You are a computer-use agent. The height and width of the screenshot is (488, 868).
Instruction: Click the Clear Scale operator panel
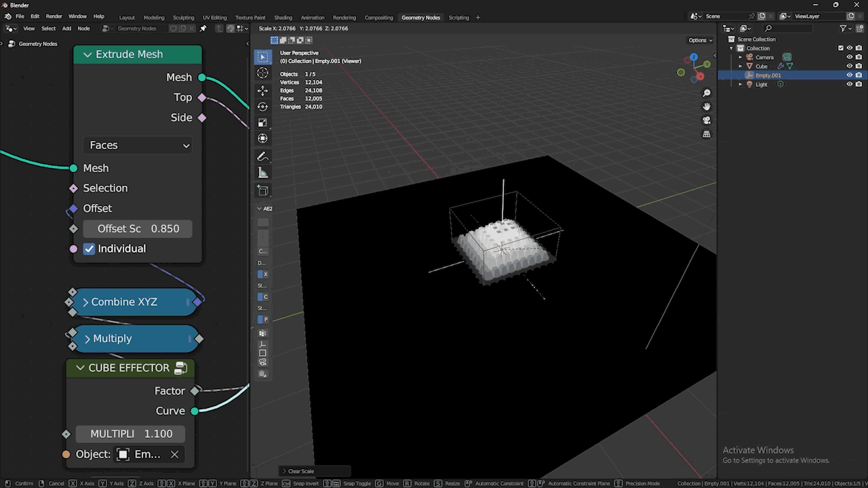pos(316,471)
